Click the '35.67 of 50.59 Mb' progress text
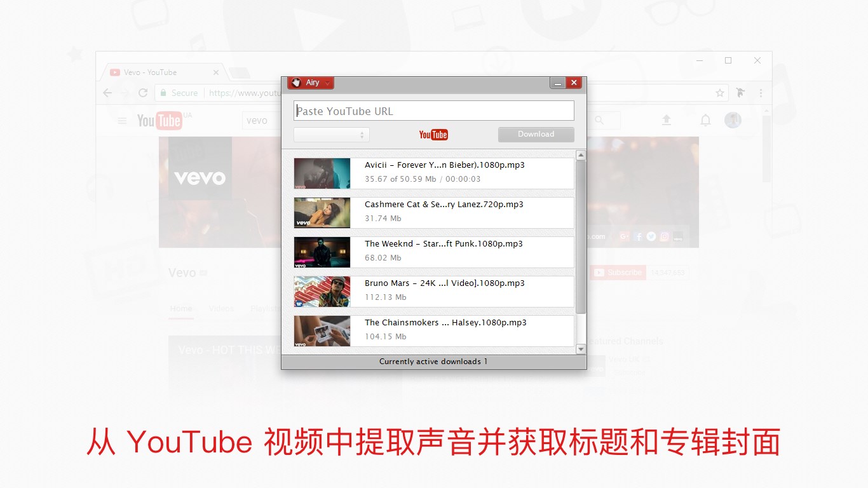868x488 pixels. 400,179
